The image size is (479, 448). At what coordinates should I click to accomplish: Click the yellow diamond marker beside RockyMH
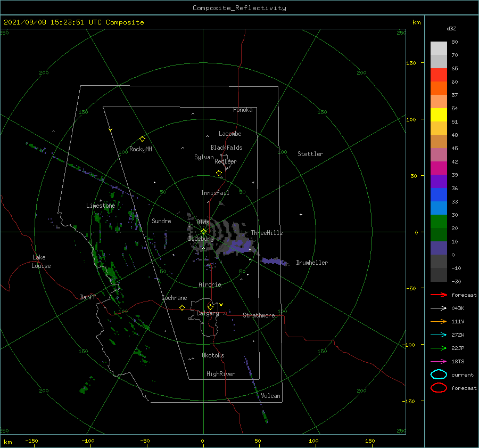(142, 139)
